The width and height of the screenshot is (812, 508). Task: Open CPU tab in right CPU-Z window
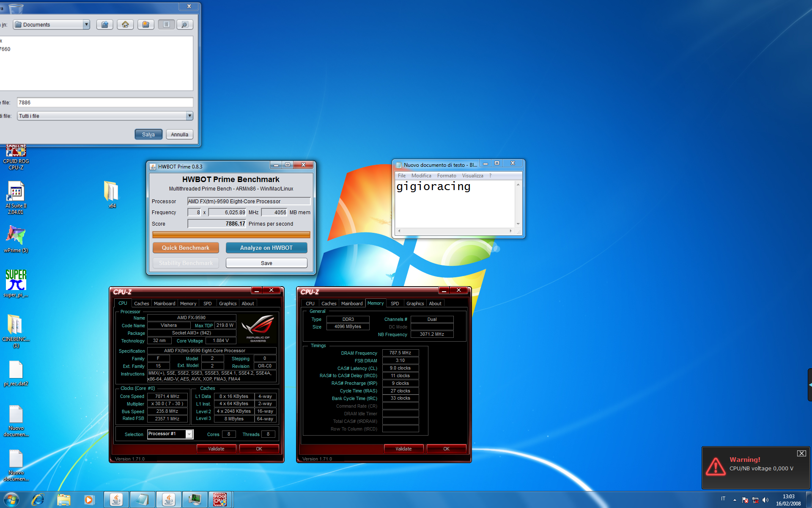coord(310,304)
